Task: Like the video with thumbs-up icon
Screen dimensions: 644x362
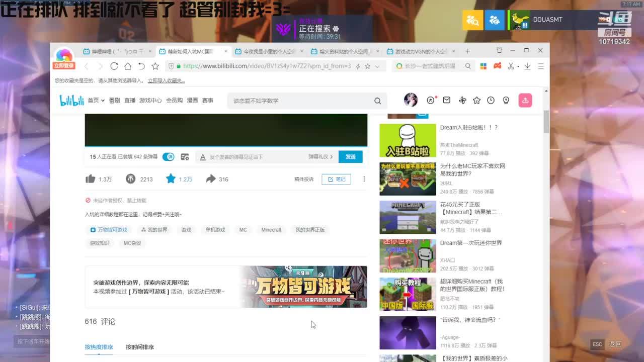Action: 91,179
